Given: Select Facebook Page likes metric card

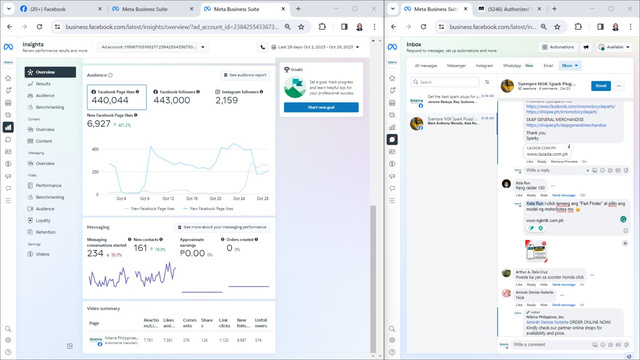Looking at the screenshot, I should click(117, 97).
